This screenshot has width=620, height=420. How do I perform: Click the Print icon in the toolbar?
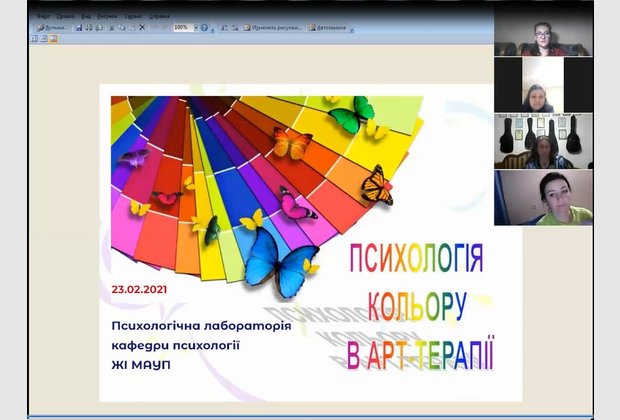tap(89, 28)
